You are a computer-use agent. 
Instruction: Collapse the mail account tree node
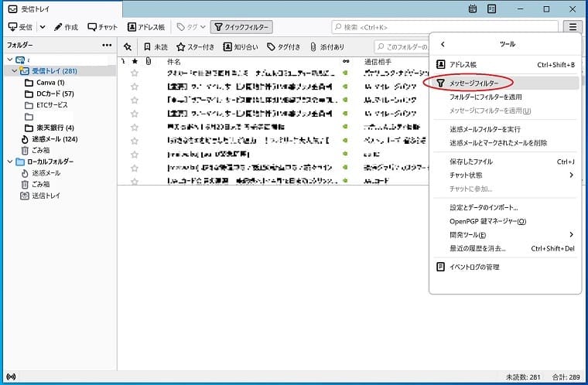click(x=10, y=60)
